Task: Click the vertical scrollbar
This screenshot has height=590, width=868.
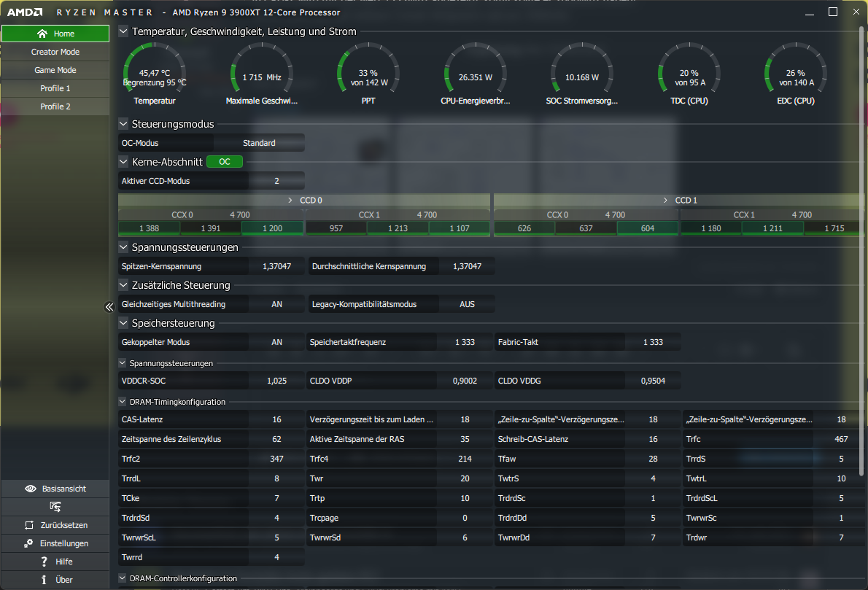Action: [x=861, y=252]
